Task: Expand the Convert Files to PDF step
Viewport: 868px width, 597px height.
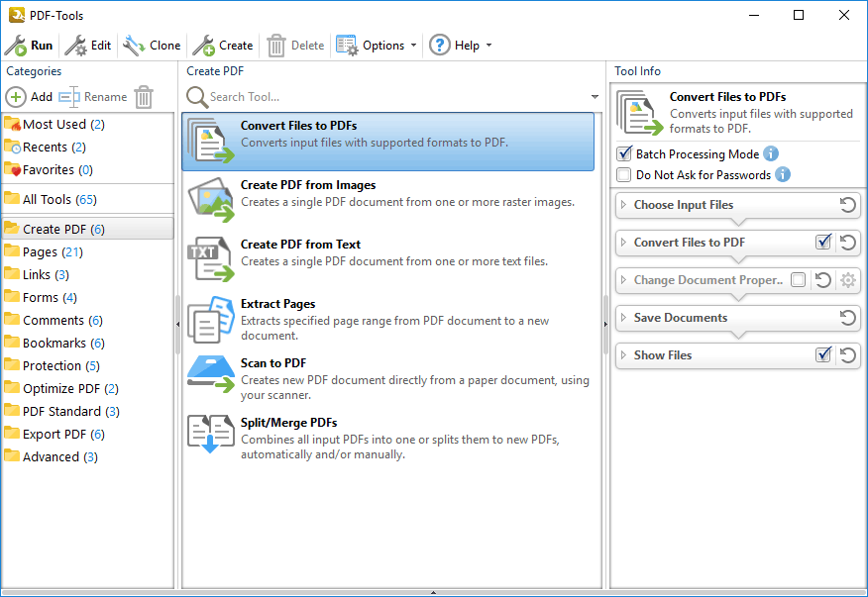Action: [624, 243]
